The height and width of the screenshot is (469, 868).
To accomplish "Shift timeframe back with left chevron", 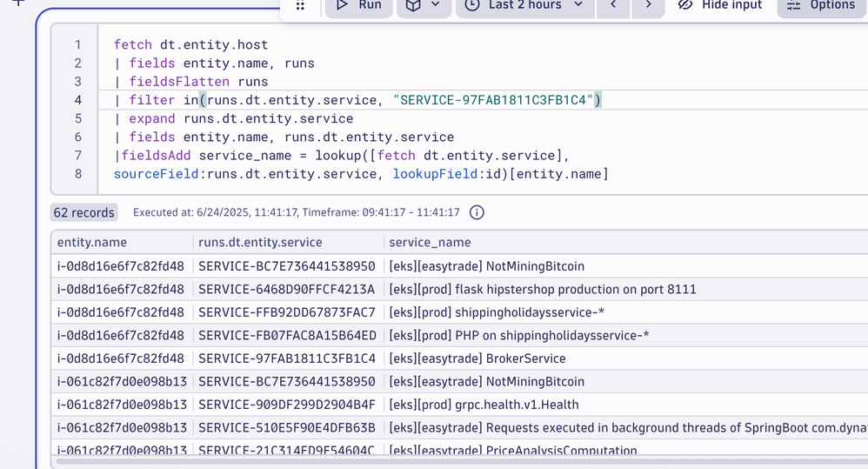I will pos(613,5).
